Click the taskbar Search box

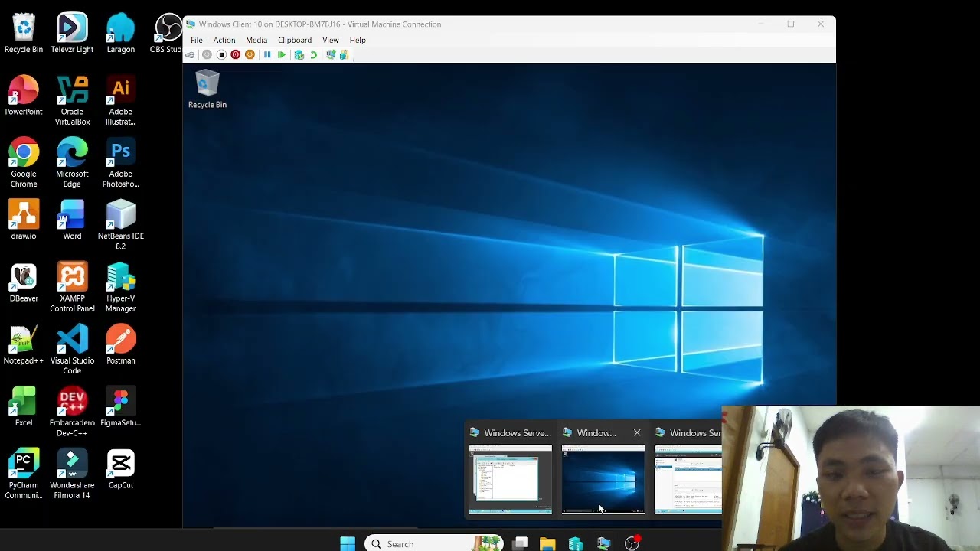point(433,543)
